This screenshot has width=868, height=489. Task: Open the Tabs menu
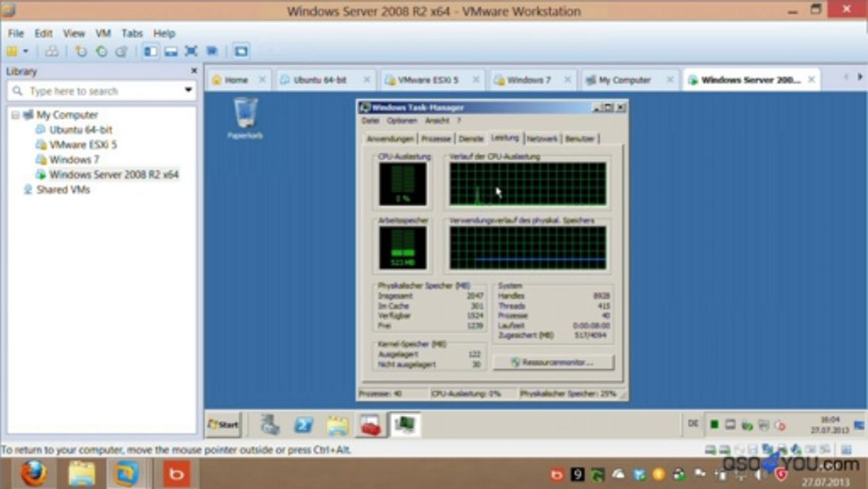click(x=132, y=33)
